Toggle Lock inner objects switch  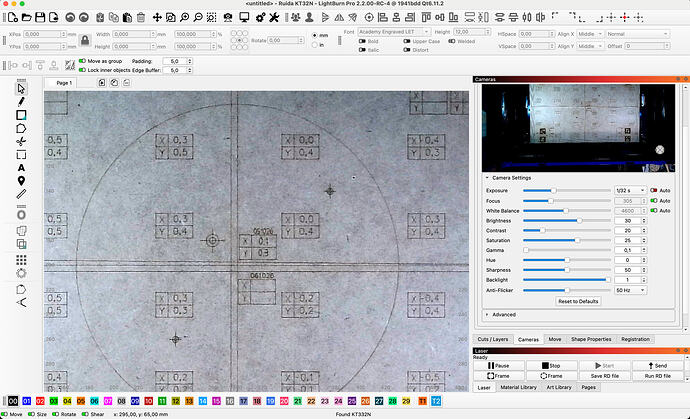[82, 70]
